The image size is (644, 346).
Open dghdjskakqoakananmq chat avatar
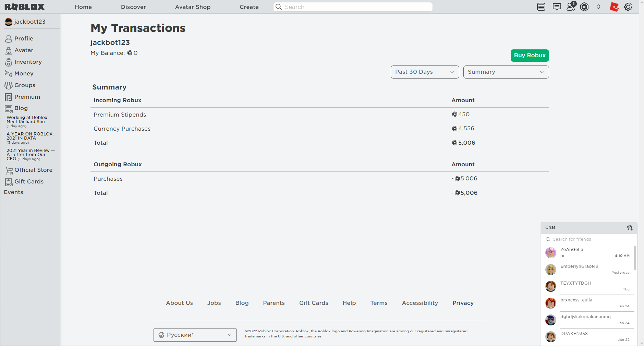coord(551,320)
